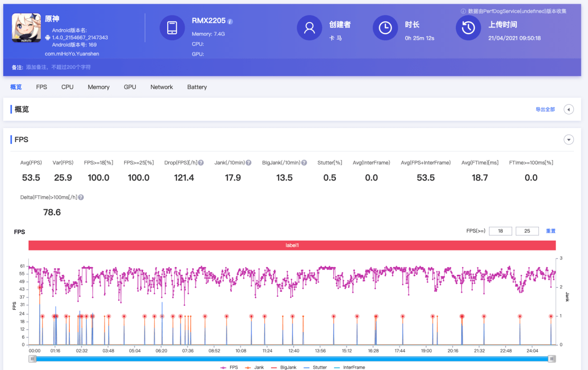Image resolution: width=588 pixels, height=370 pixels.
Task: Click the upload time history icon
Action: click(468, 28)
